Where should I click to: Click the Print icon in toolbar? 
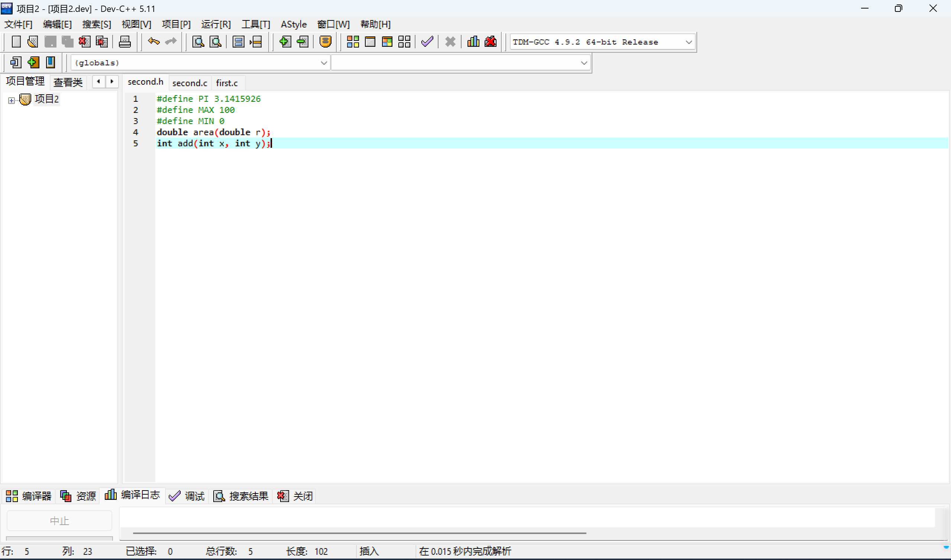pos(124,42)
